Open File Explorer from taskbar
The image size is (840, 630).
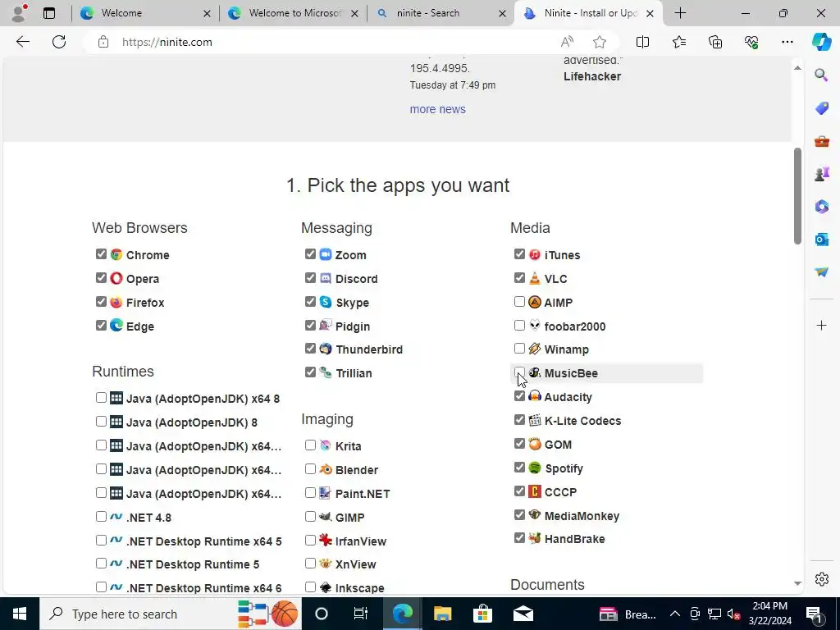442,614
